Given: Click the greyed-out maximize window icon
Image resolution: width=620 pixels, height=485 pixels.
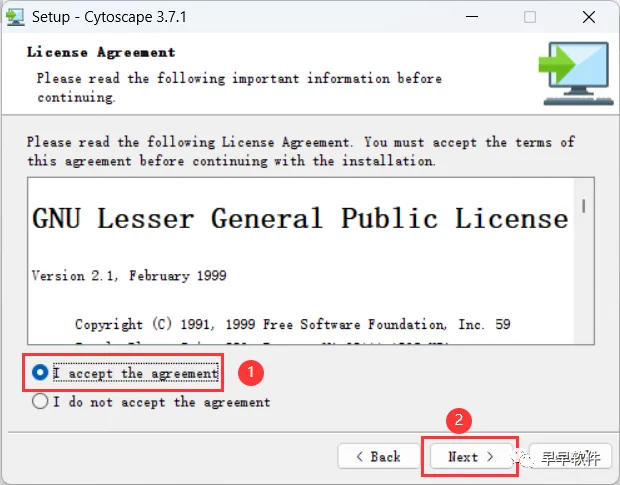Looking at the screenshot, I should click(x=530, y=17).
